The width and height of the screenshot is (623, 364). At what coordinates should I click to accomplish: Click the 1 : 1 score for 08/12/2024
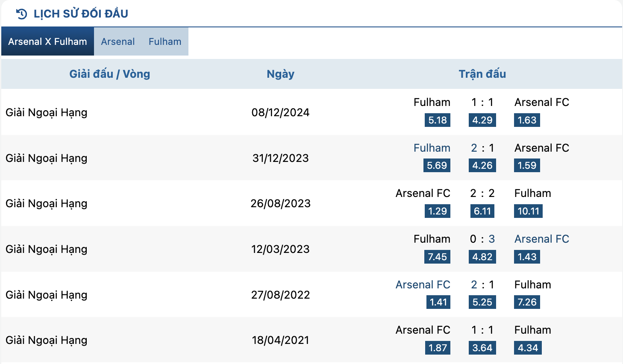tap(482, 102)
